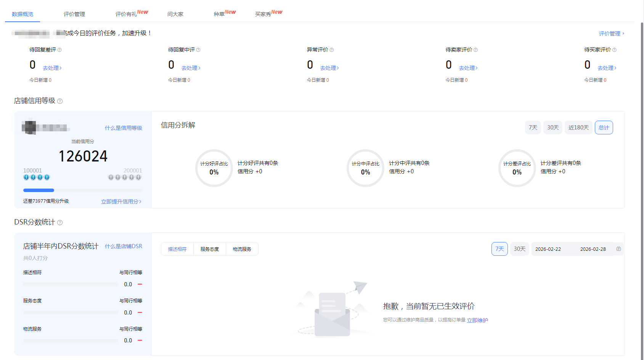Screen dimensions: 644x360
Task: Click the credit score upgrade progress bar
Action: [x=82, y=190]
